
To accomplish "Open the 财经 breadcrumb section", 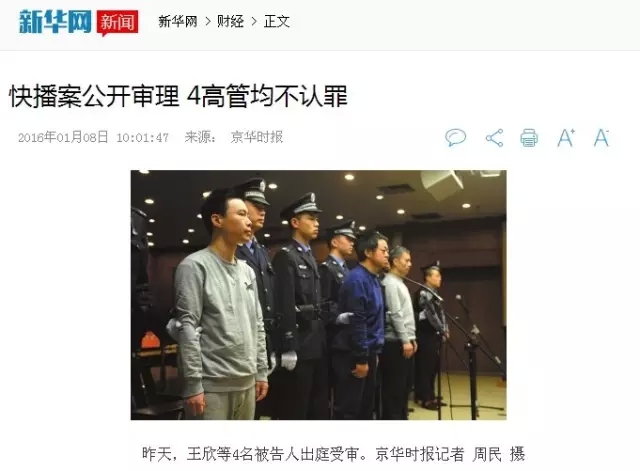I will pyautogui.click(x=230, y=21).
